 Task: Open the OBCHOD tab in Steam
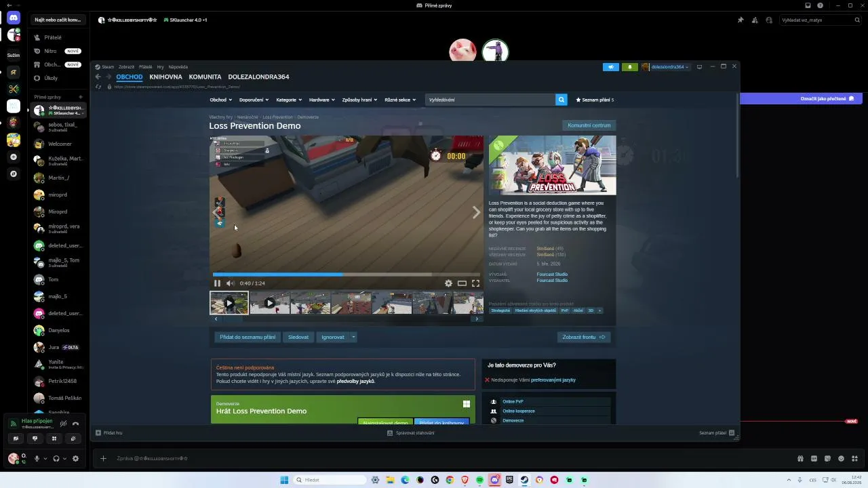[x=130, y=77]
